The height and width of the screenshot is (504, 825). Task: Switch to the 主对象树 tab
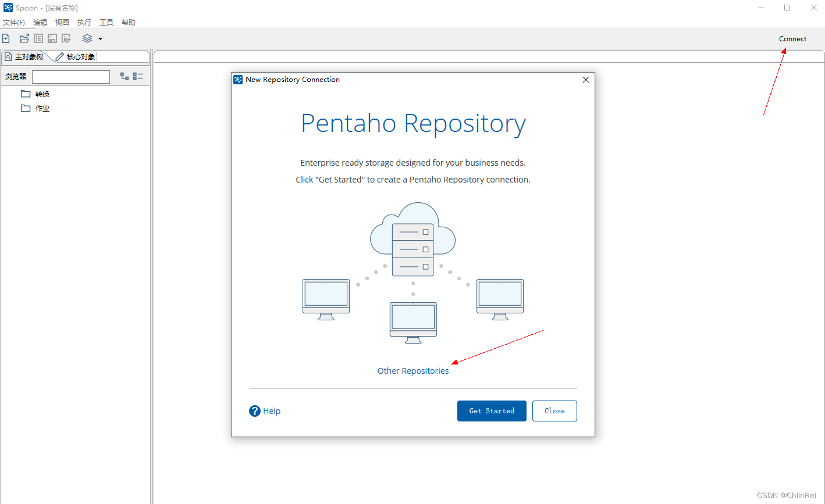(24, 57)
